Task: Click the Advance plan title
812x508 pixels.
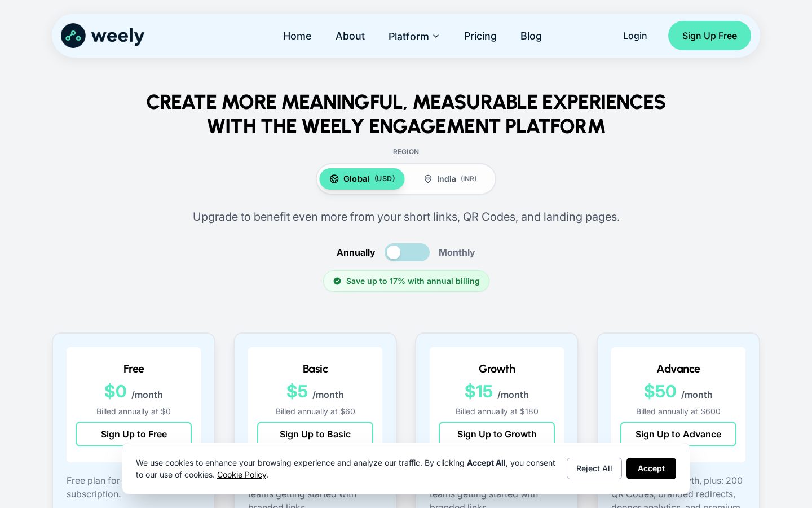Action: (x=678, y=369)
